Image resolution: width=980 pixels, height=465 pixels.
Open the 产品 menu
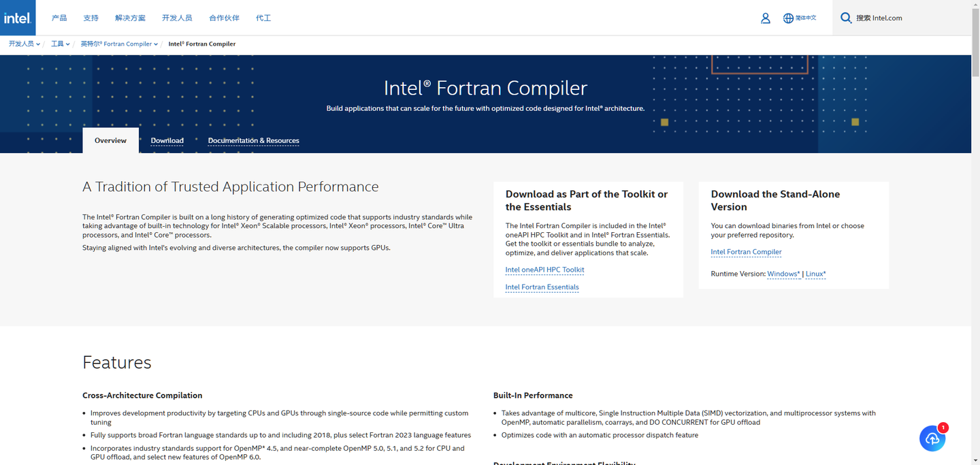pyautogui.click(x=59, y=18)
